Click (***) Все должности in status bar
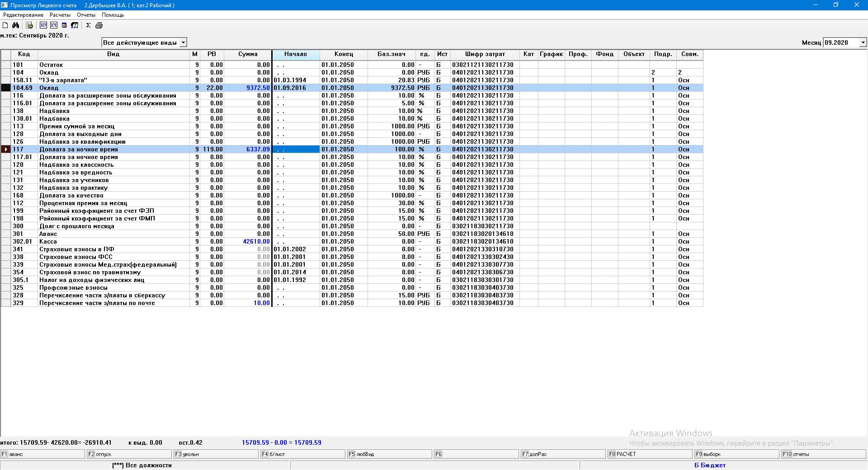 [142, 465]
